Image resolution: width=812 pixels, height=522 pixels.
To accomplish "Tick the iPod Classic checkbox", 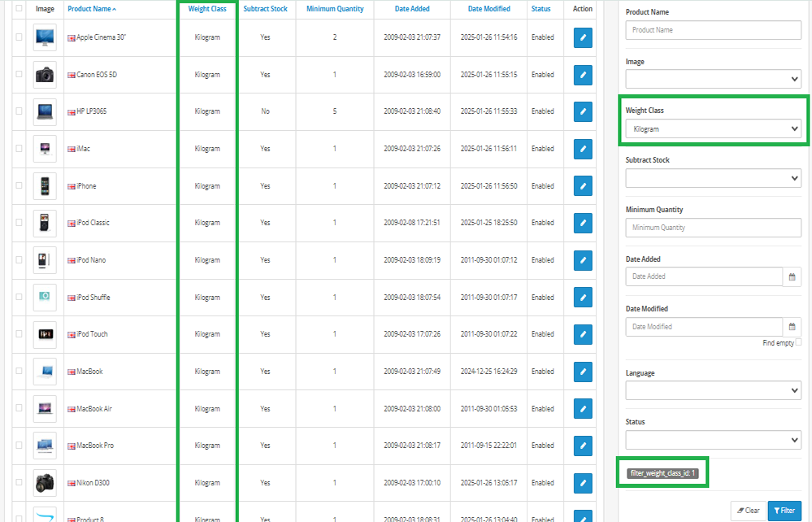I will [20, 222].
